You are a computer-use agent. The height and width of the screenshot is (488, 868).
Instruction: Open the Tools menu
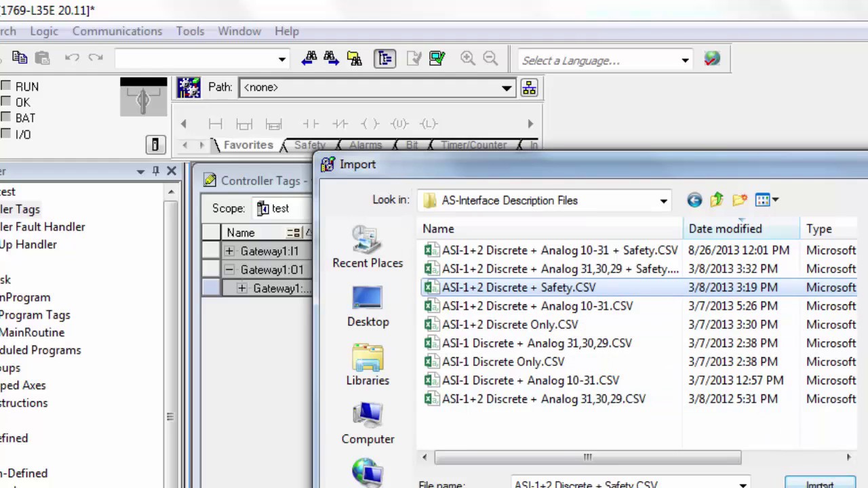pos(190,31)
